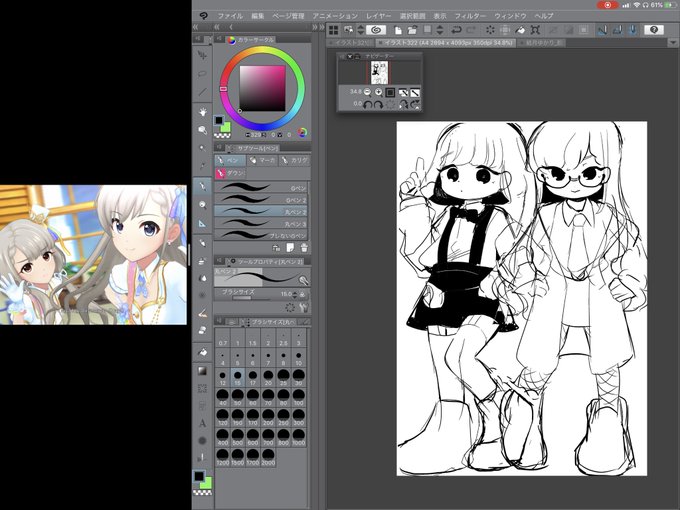Screen dimensions: 680x510
Task: Open the 編集 menu
Action: click(x=258, y=16)
